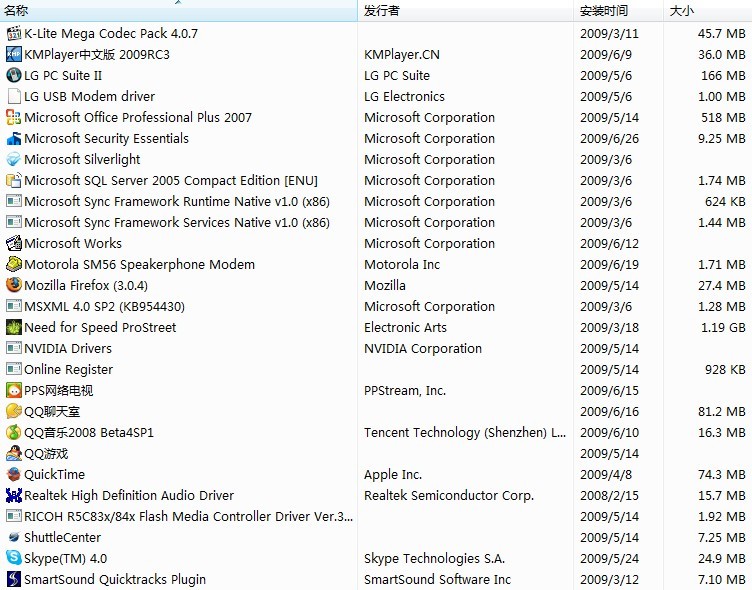Select the KMPlayer program icon
The height and width of the screenshot is (590, 752).
pos(14,54)
